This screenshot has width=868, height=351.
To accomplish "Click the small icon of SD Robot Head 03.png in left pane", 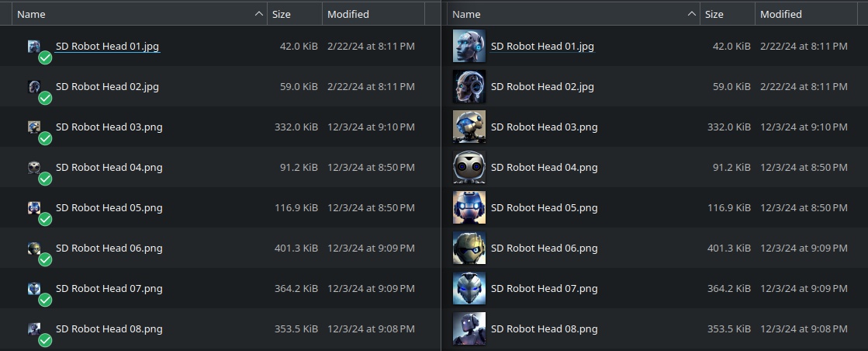I will tap(34, 127).
